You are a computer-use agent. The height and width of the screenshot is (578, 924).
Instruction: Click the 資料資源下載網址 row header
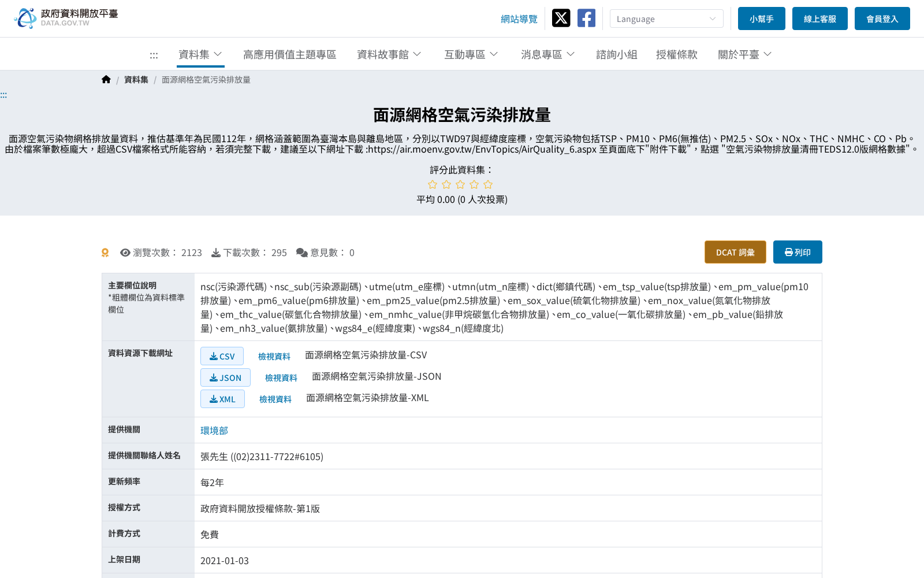[140, 353]
